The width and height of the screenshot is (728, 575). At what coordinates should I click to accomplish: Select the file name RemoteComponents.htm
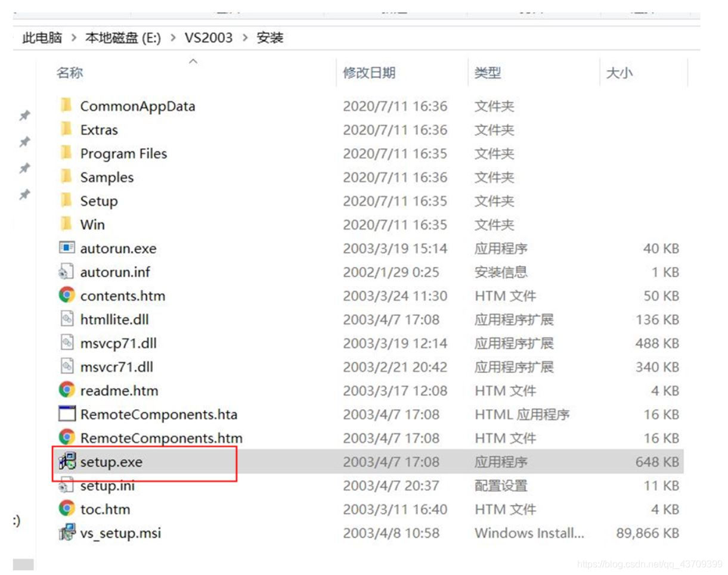click(162, 438)
